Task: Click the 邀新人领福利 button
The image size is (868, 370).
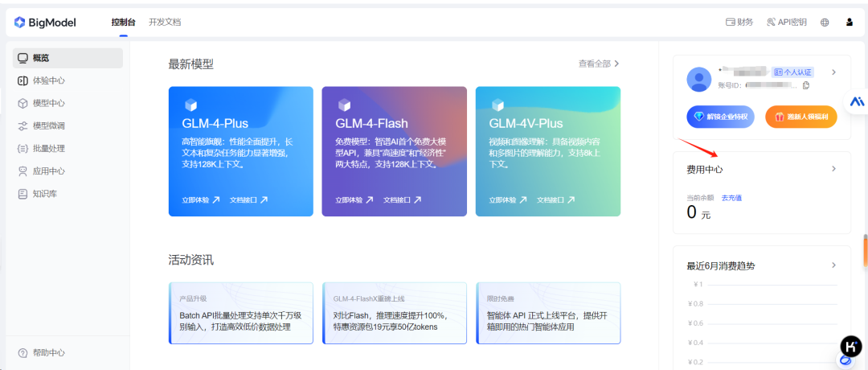Action: coord(800,117)
